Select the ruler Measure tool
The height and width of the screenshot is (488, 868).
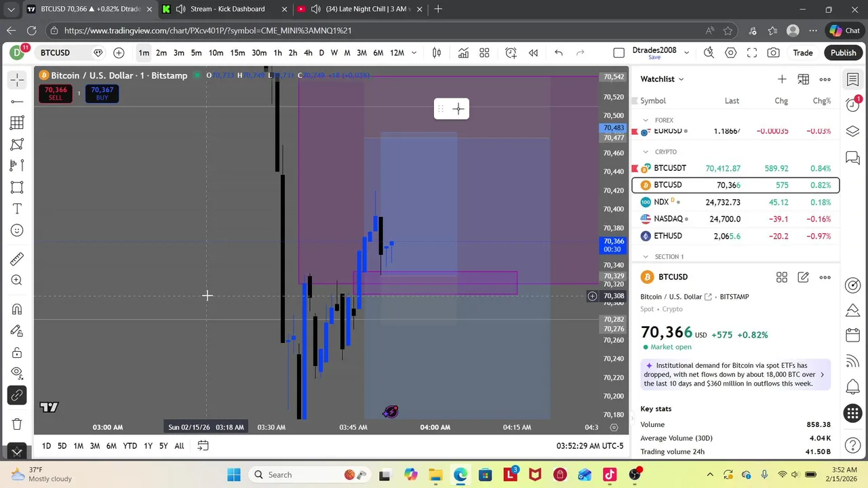pos(17,259)
